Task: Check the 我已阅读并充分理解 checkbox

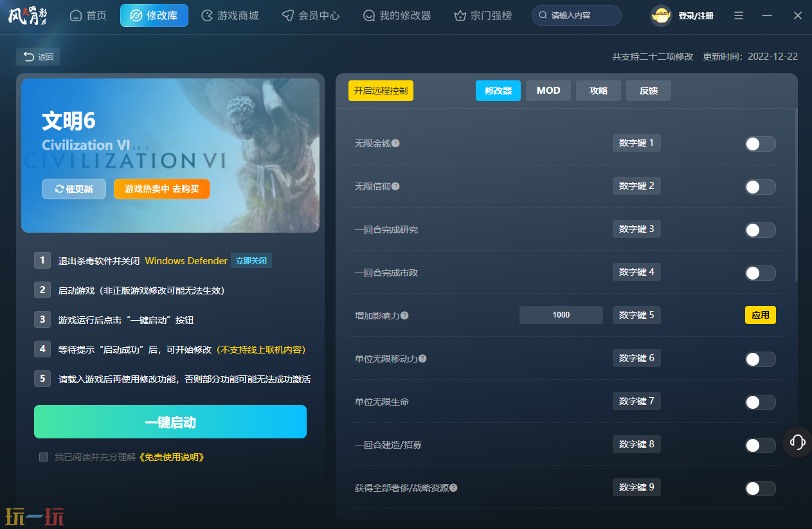Action: (x=44, y=457)
